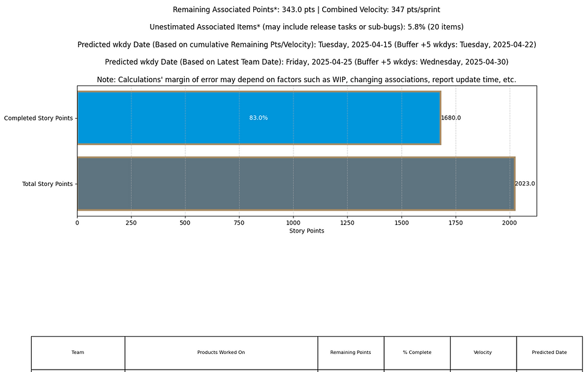Click the 0 tick on the x-axis
This screenshot has width=588, height=372.
coord(77,223)
